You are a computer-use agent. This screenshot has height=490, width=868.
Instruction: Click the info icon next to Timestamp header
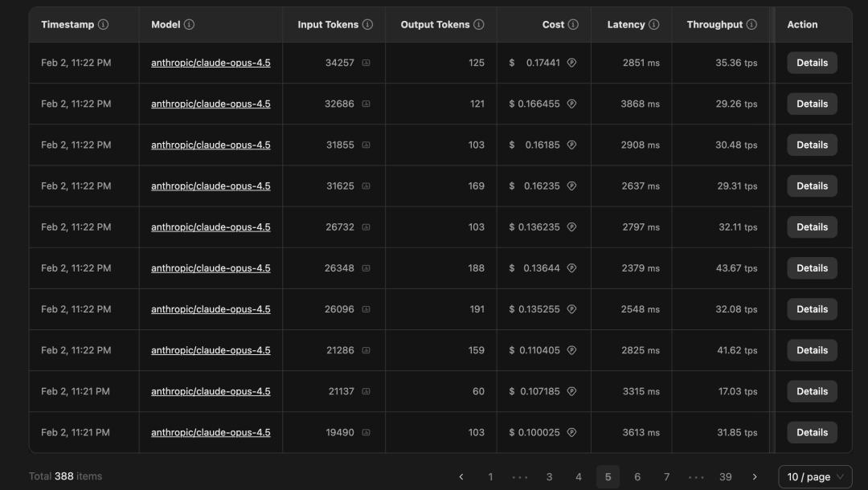(x=103, y=25)
